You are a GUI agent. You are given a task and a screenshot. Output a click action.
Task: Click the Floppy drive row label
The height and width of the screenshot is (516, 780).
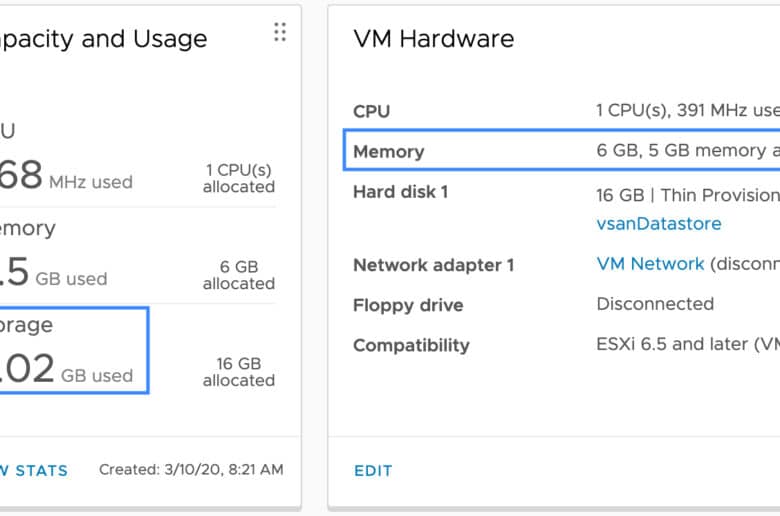pyautogui.click(x=408, y=305)
